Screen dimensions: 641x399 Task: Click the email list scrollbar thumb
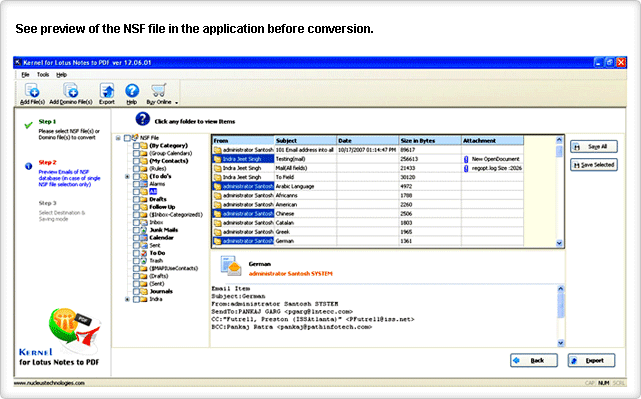[560, 151]
